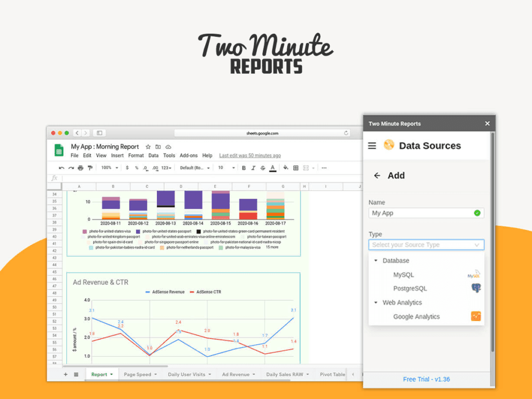Click the sheets.google.com address bar

click(x=262, y=133)
